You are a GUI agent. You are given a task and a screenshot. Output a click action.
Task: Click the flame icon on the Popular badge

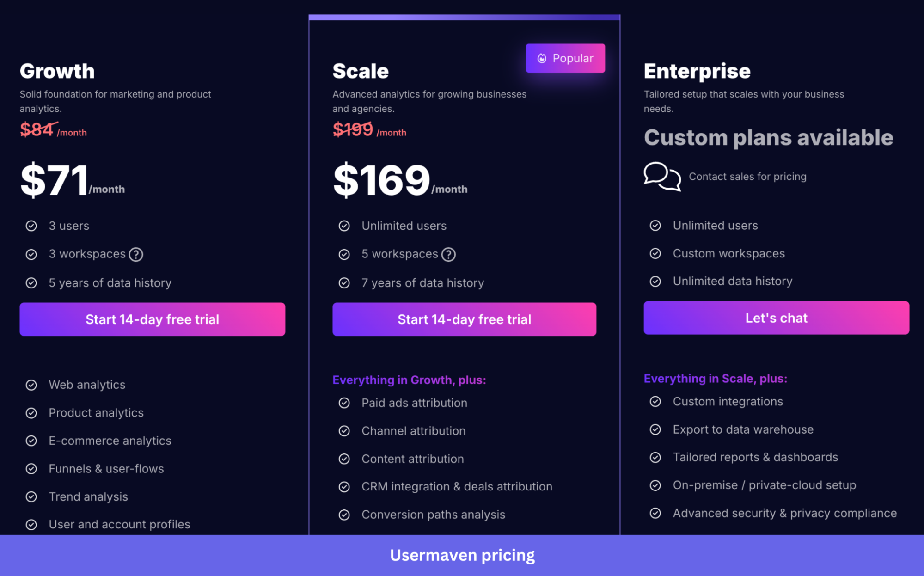541,58
